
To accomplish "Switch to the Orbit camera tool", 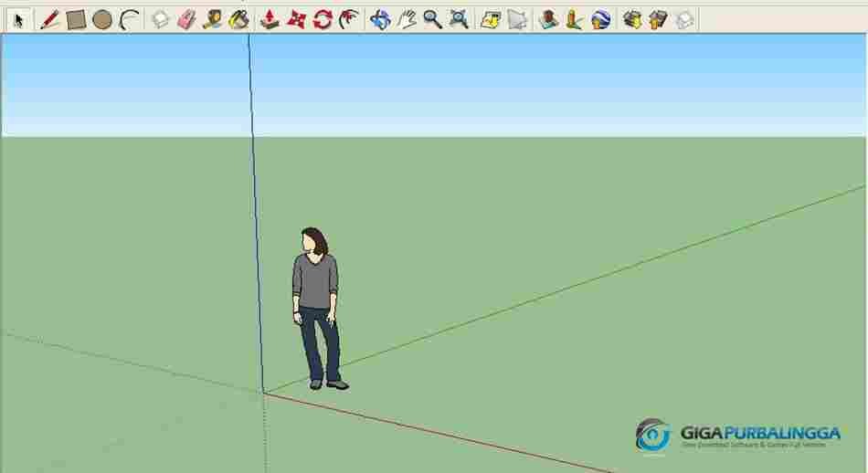I will tap(380, 20).
